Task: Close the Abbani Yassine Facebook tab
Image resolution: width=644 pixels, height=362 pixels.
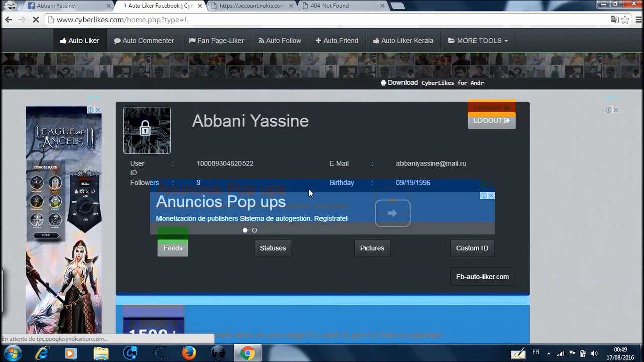Action: point(108,6)
